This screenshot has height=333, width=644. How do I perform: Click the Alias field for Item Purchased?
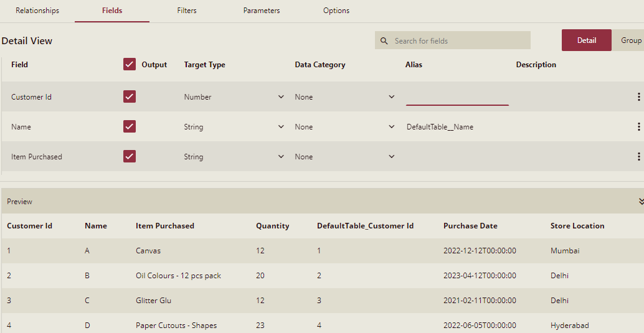point(457,156)
